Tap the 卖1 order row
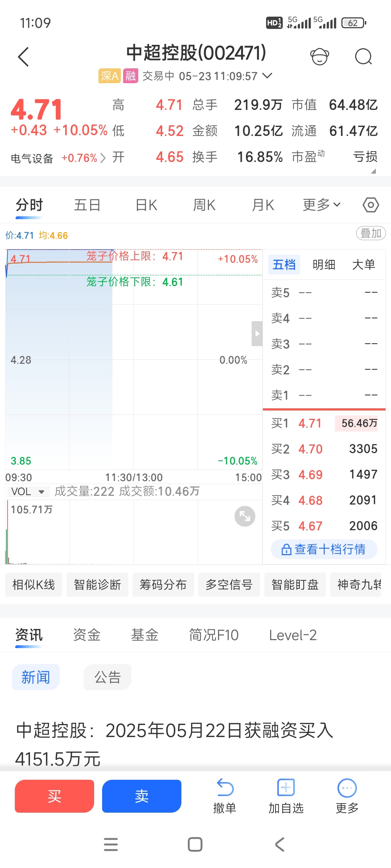Viewport: 391px width, 868px height. [x=324, y=395]
